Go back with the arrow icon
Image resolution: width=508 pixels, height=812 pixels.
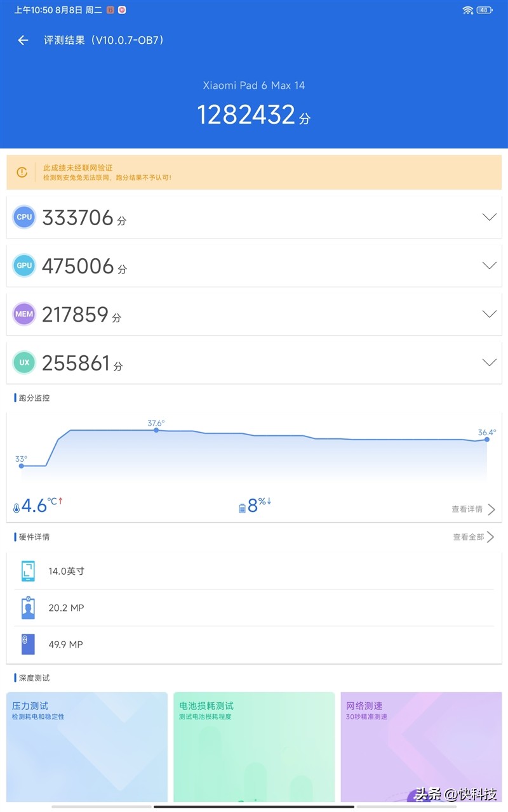pyautogui.click(x=23, y=40)
